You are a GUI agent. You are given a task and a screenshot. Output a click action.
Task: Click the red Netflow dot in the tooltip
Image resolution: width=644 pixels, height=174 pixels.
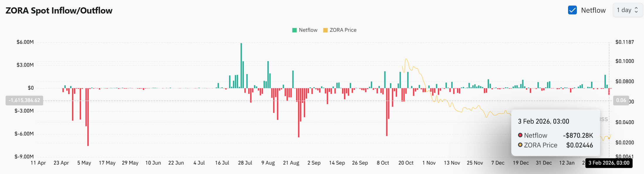(x=521, y=135)
